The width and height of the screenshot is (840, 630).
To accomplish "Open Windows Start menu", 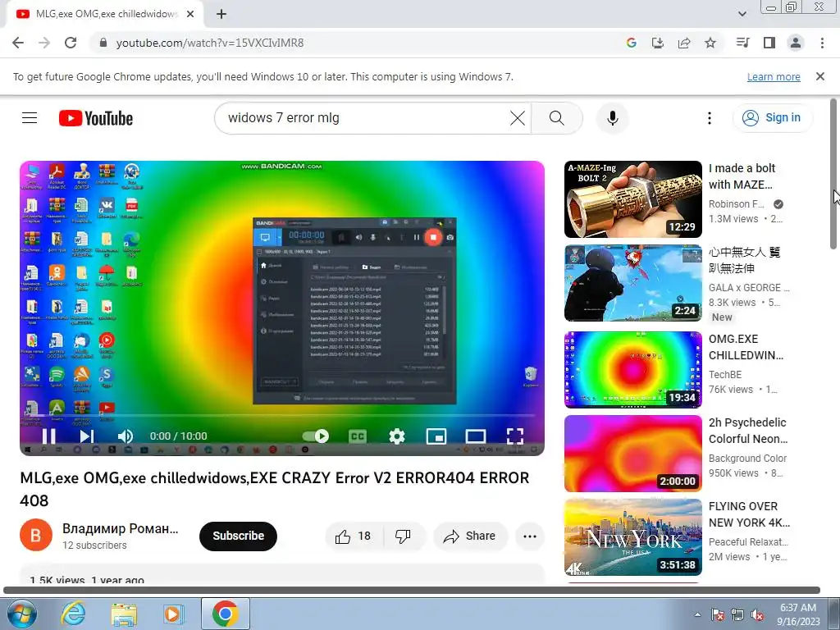I will 21,614.
